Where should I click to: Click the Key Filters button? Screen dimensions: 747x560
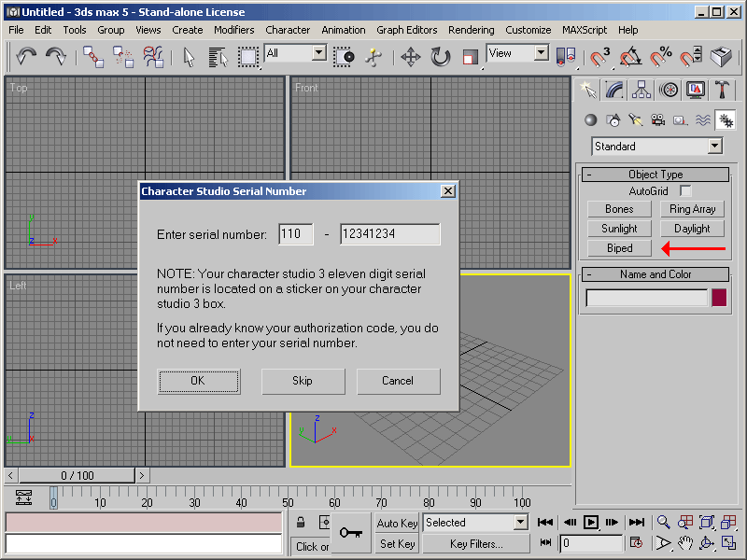[476, 544]
